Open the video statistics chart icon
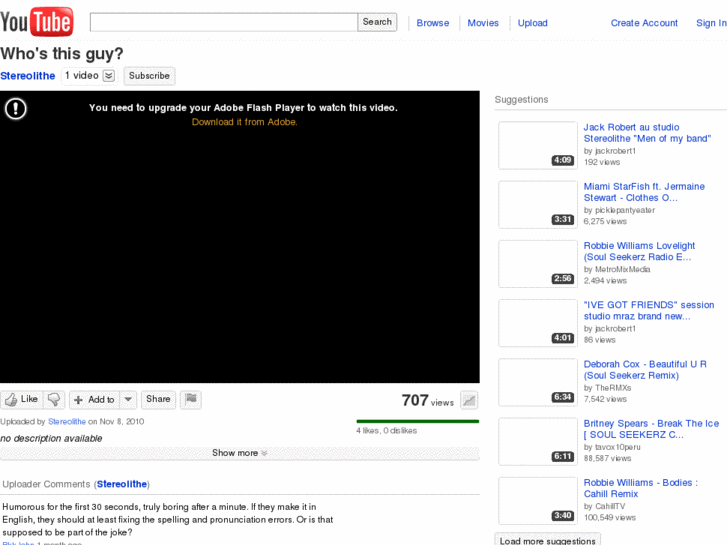 (x=469, y=400)
